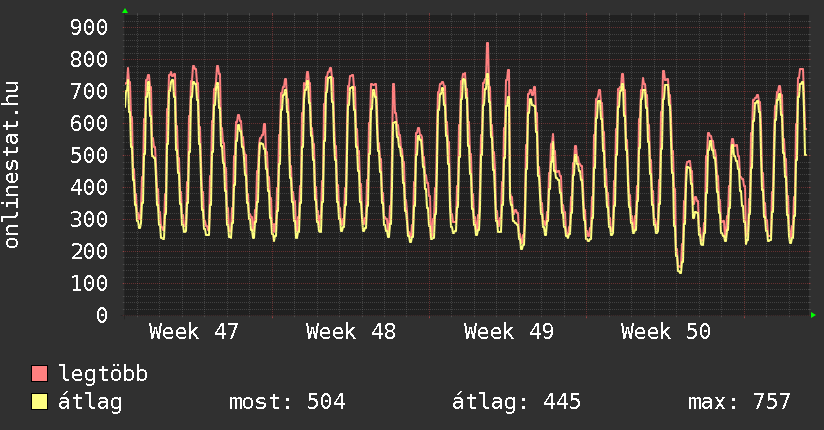Select the Week 47 axis label
824x430 pixels.
click(193, 332)
